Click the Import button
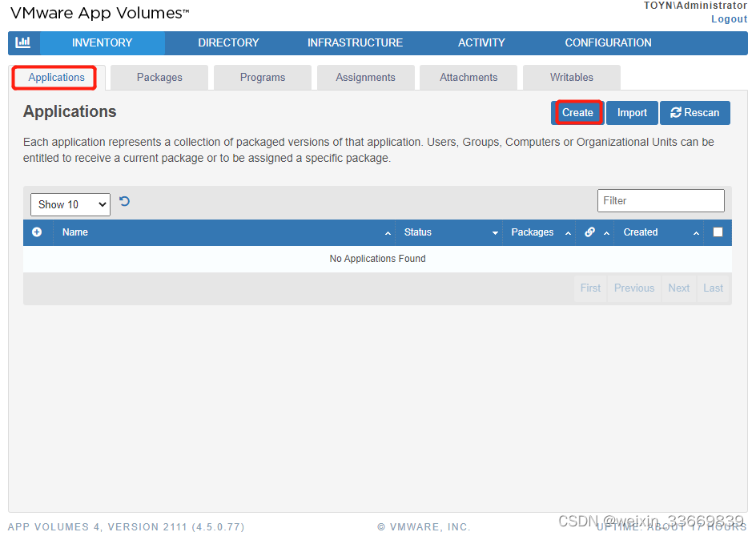The image size is (756, 536). coord(632,112)
